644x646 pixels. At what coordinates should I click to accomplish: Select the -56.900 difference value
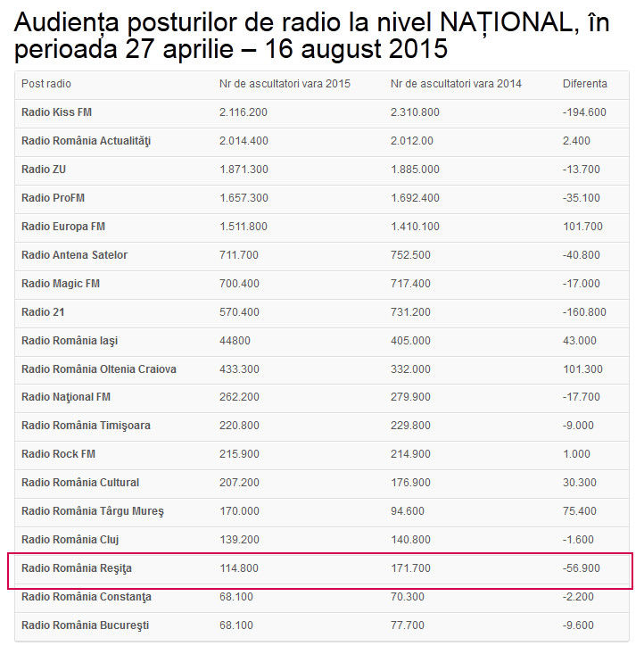tap(582, 568)
